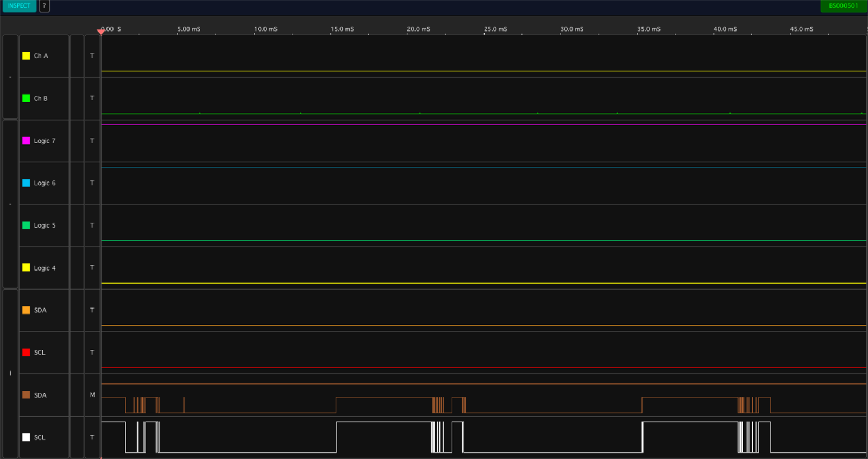The height and width of the screenshot is (459, 868).
Task: Collapse the analog Ch A/Ch B group bar
Action: click(10, 77)
